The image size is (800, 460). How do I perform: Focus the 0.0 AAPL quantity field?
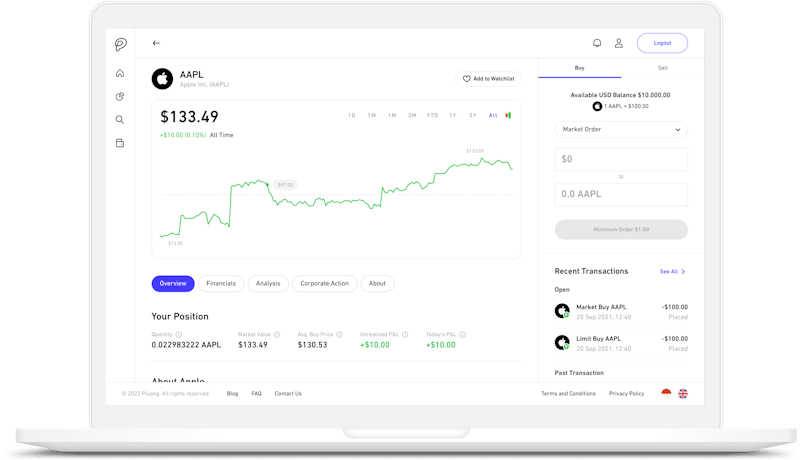621,194
